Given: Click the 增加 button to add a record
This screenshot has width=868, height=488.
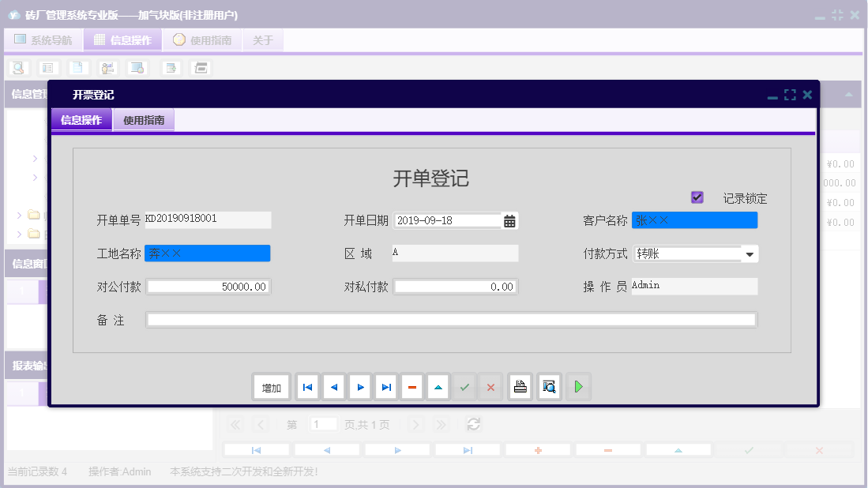Looking at the screenshot, I should (x=271, y=386).
